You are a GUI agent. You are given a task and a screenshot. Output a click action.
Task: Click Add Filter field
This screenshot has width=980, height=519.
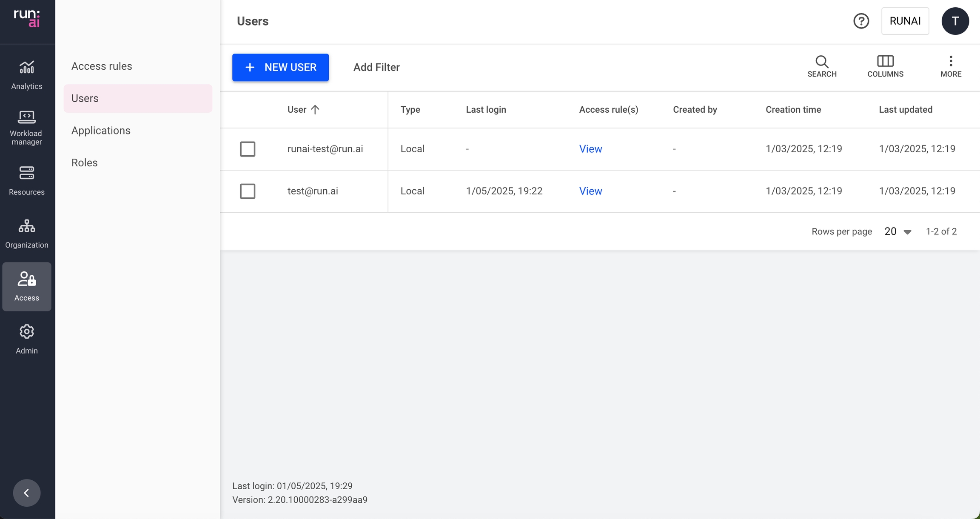[x=376, y=67]
